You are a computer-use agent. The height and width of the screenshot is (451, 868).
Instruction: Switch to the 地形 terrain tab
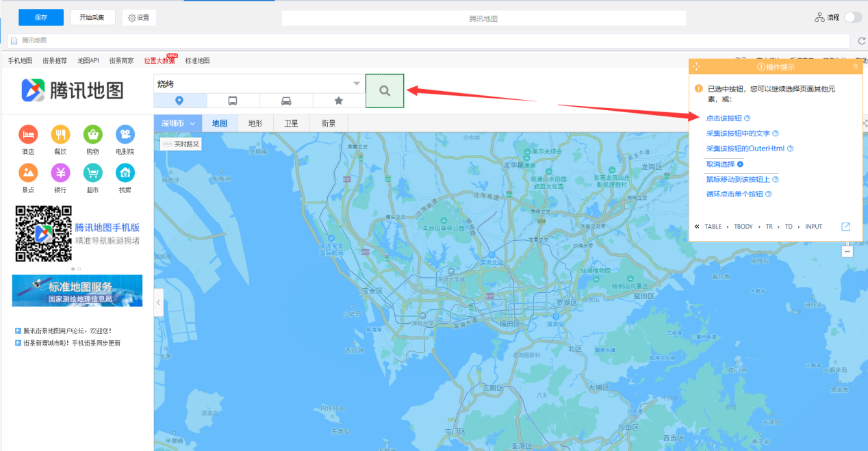255,123
